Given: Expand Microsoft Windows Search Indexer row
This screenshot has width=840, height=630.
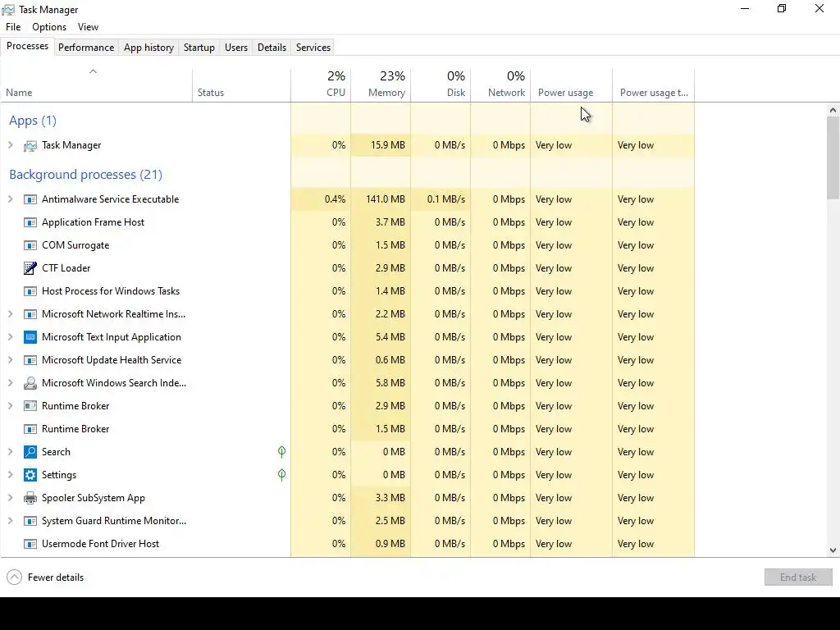Looking at the screenshot, I should [x=10, y=382].
